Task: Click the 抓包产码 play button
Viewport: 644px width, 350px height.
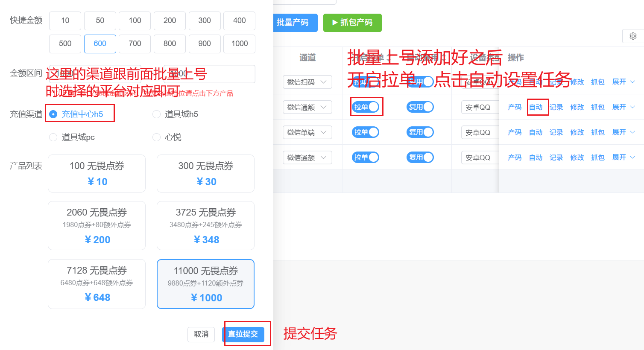Action: tap(352, 23)
